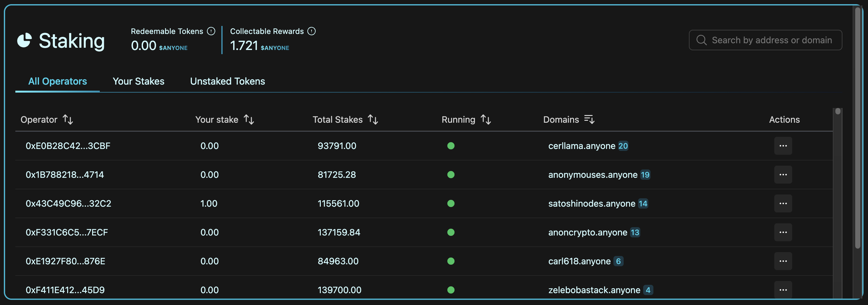Sort table by Operator column arrows
This screenshot has height=305, width=868.
click(x=68, y=120)
